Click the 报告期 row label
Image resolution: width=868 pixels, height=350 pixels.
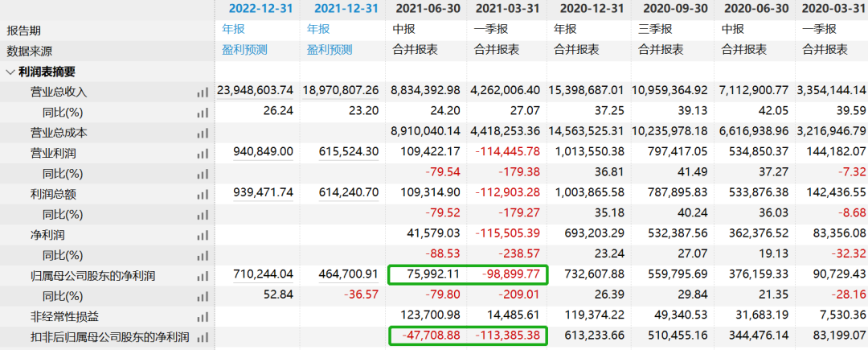point(24,31)
